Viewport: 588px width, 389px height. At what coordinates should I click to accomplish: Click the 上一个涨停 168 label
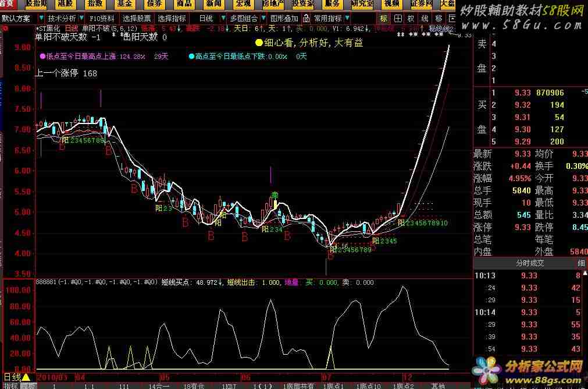pyautogui.click(x=66, y=73)
